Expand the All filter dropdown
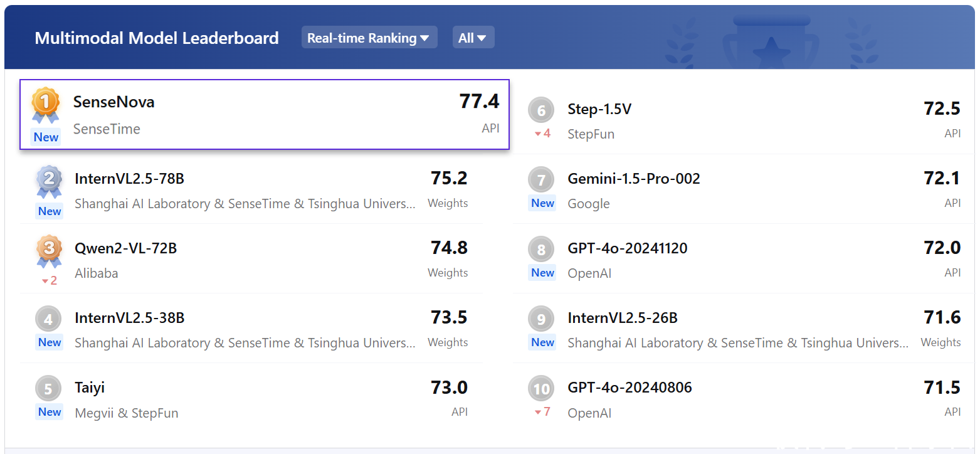Screen dimensions: 980x454 point(473,38)
